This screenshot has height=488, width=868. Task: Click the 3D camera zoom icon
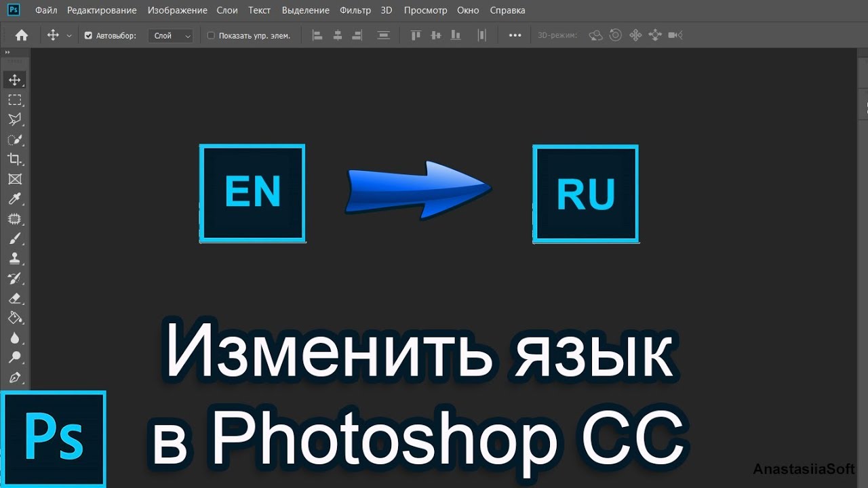click(675, 35)
